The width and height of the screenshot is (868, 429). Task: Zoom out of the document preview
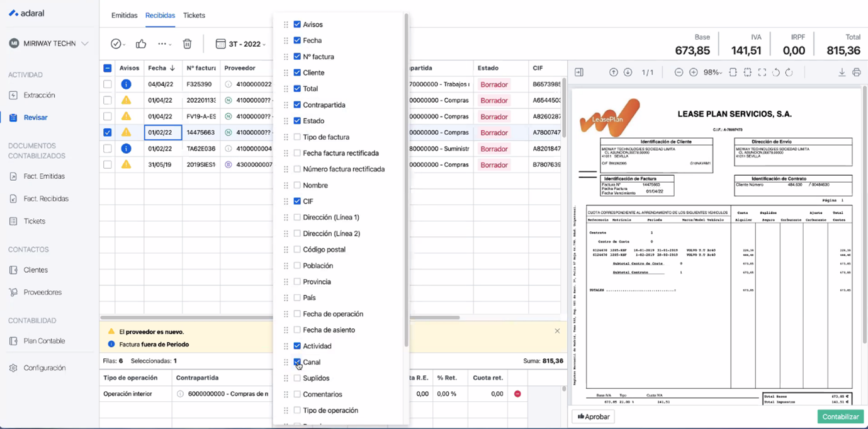(x=679, y=72)
